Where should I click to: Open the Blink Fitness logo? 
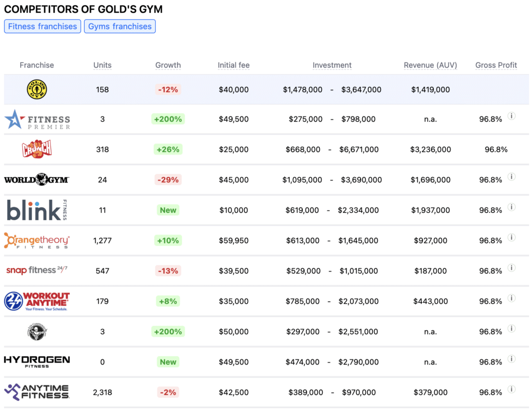click(x=37, y=210)
